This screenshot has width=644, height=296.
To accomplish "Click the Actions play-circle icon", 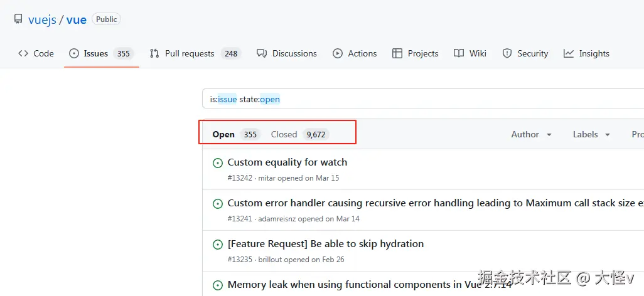I will 338,53.
